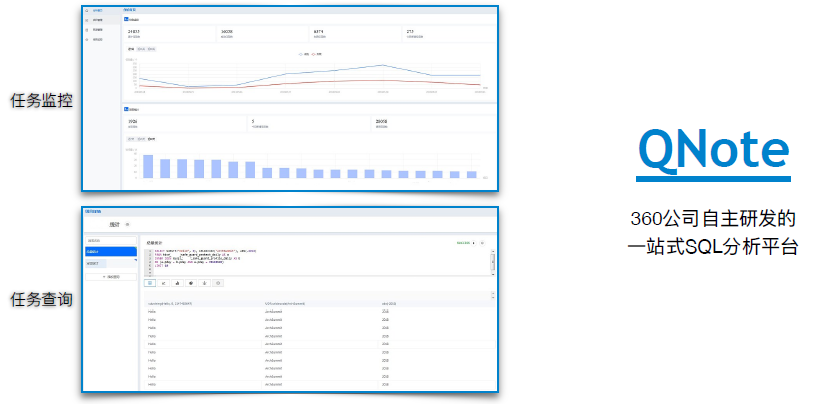
Task: Select third time-range tab above line chart
Action: [x=151, y=49]
